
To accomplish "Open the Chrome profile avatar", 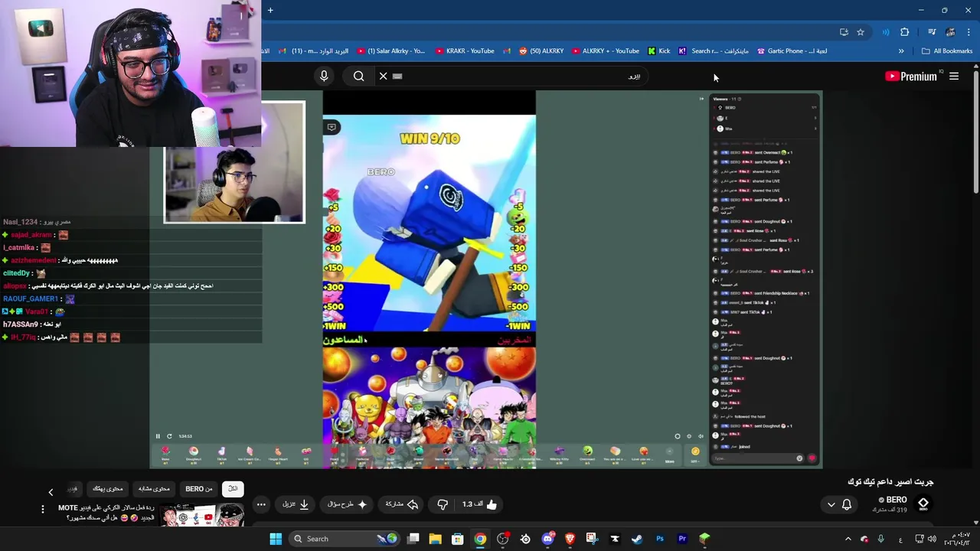I will (950, 32).
